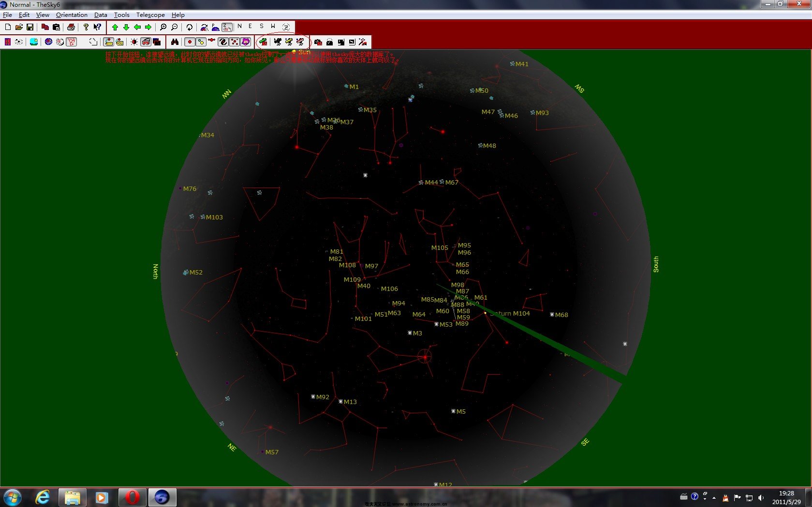Open the clock showing 19:28

[786, 497]
